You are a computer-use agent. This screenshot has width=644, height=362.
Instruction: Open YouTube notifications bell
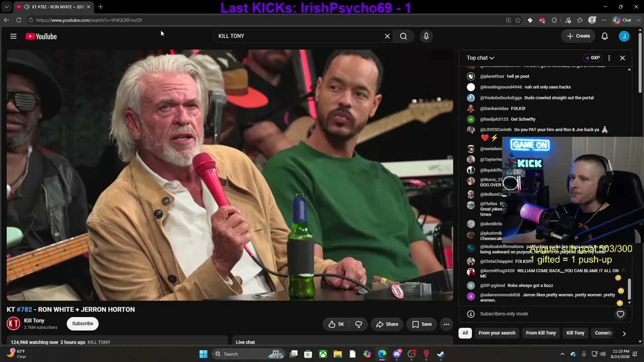(605, 36)
